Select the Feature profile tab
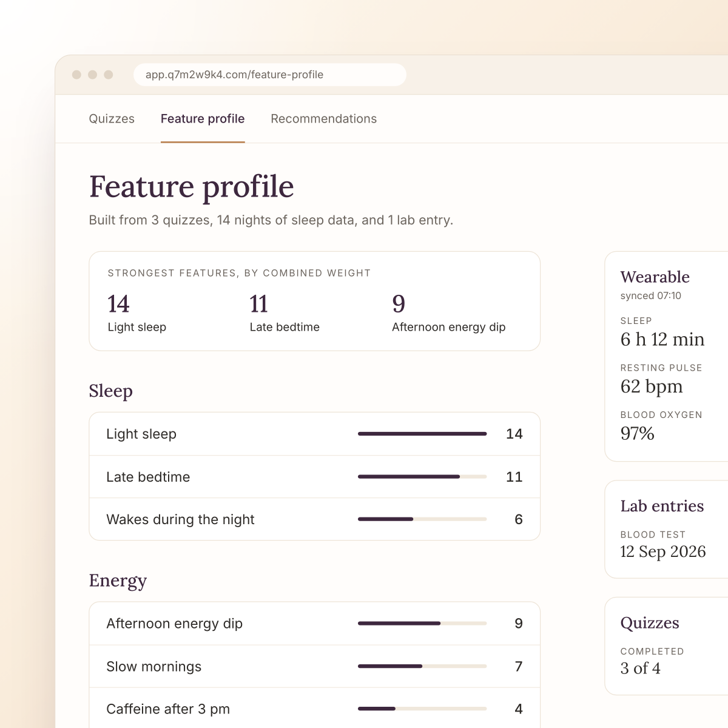 tap(203, 119)
